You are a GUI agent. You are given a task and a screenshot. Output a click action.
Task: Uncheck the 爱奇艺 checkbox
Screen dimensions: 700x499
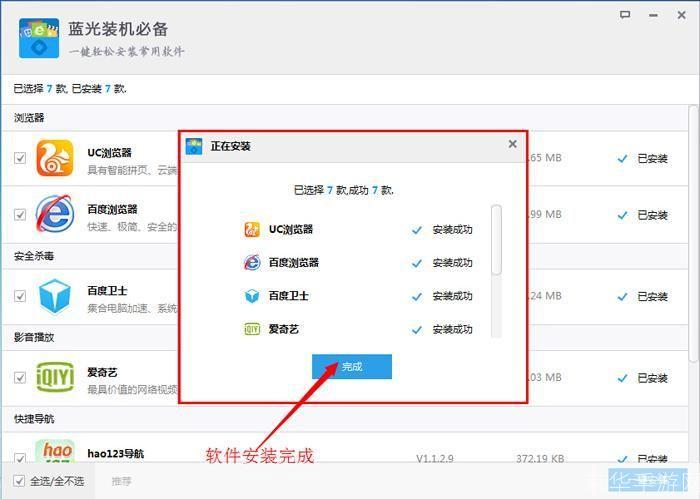click(x=20, y=378)
